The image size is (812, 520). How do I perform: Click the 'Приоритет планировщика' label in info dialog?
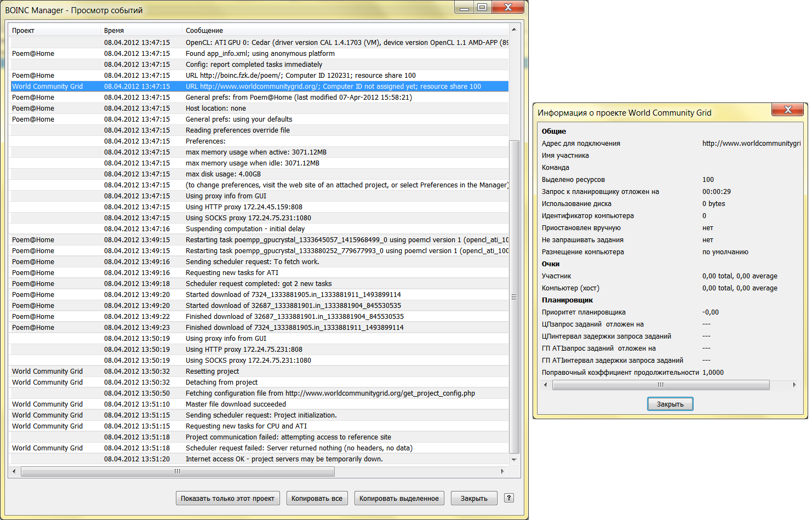pyautogui.click(x=584, y=312)
